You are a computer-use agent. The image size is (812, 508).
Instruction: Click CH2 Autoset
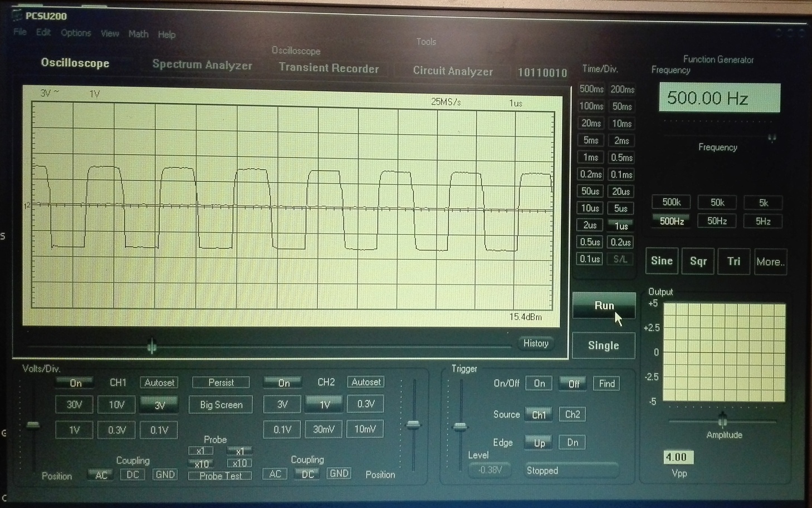tap(366, 382)
